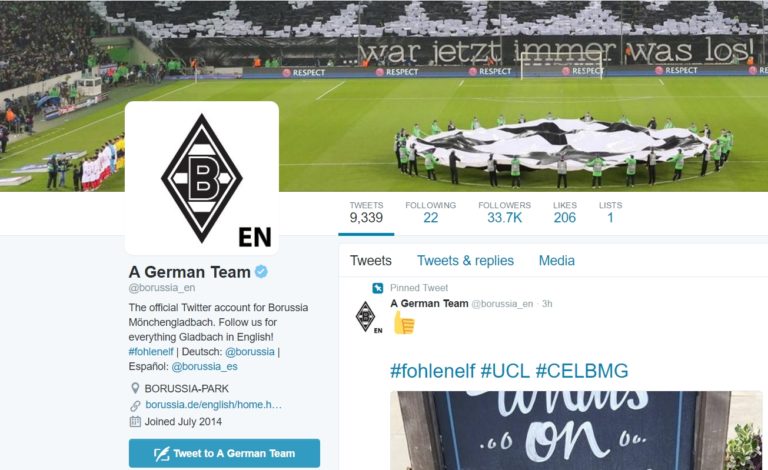Image resolution: width=768 pixels, height=470 pixels.
Task: Click the link chain icon by website URL
Action: click(135, 405)
